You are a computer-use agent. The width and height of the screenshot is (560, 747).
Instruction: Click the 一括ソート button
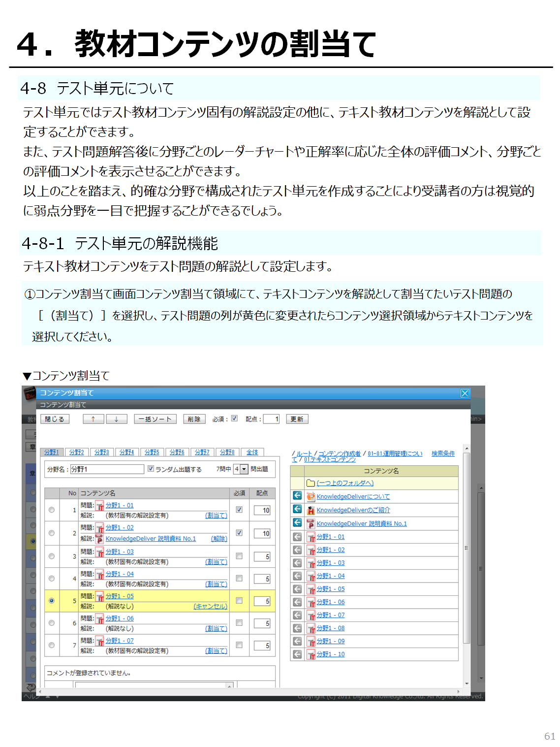point(155,419)
